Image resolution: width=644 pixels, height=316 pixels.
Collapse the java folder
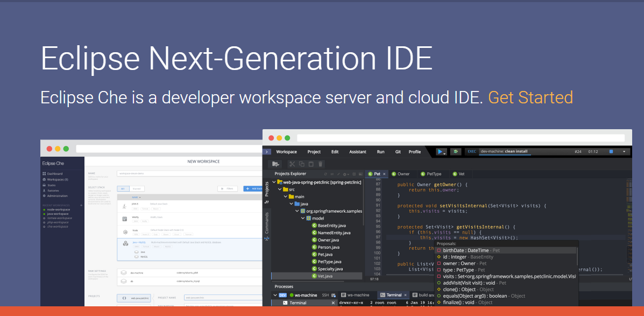click(292, 204)
